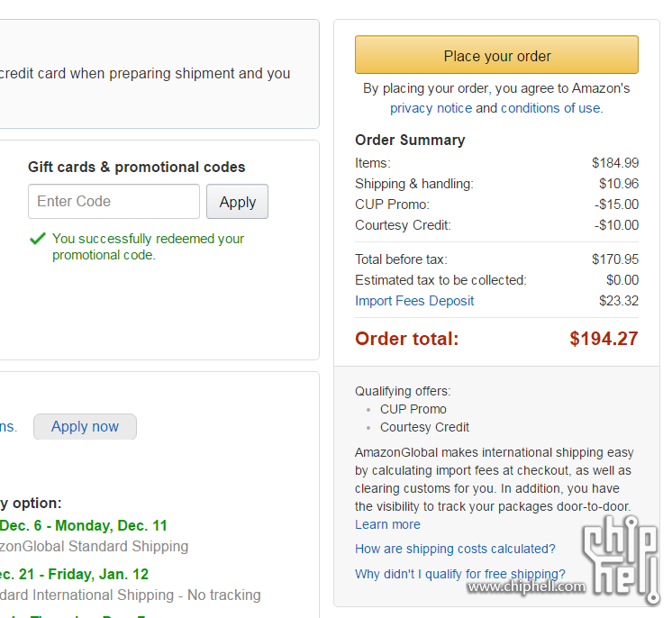The image size is (672, 618).
Task: Open Why didn't I qualify for free shipping
Action: pyautogui.click(x=459, y=574)
